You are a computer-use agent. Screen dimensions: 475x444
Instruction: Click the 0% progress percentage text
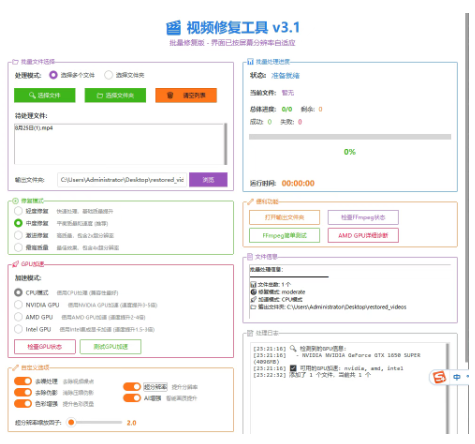(x=350, y=152)
